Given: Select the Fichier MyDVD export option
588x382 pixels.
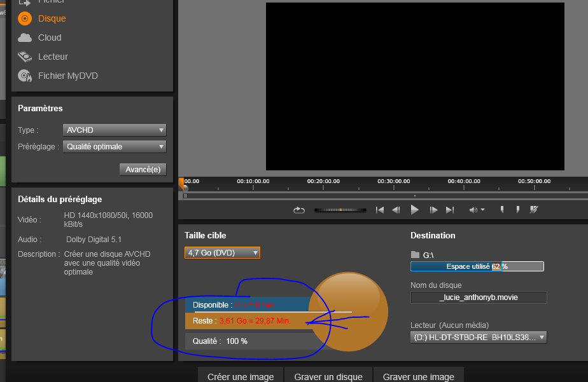Looking at the screenshot, I should click(x=68, y=76).
